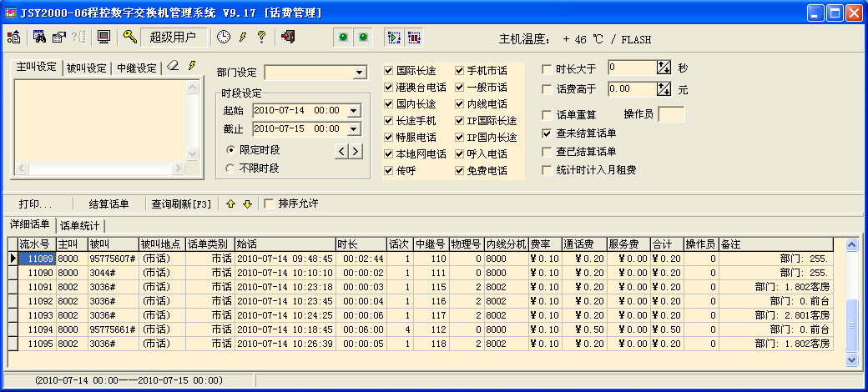Click the yellow up arrow icon
The image size is (868, 392).
click(231, 204)
